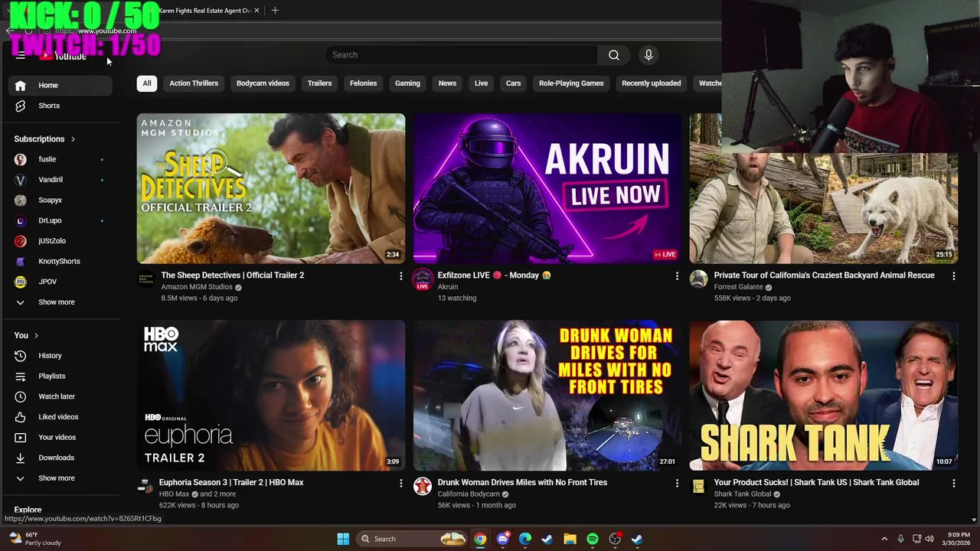
Task: Open Downloads page
Action: pyautogui.click(x=60, y=458)
